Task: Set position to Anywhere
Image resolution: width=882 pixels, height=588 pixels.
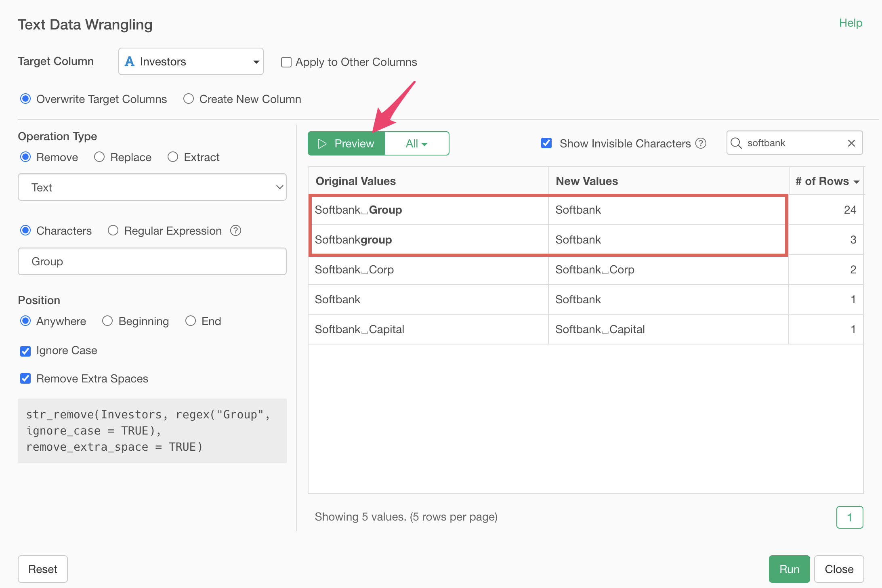Action: 25,321
